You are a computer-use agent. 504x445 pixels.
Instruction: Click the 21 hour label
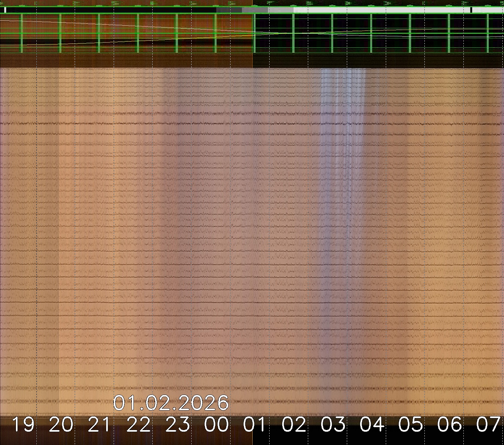coord(99,425)
